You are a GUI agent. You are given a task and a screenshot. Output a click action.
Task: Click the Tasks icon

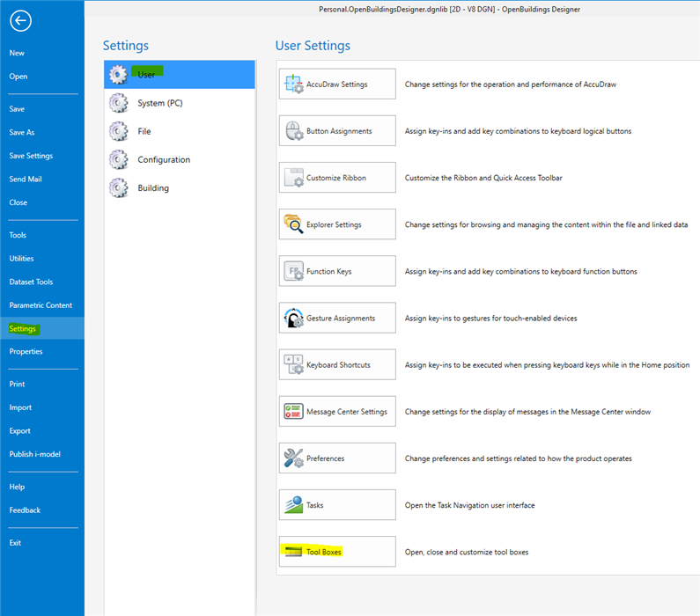click(294, 505)
